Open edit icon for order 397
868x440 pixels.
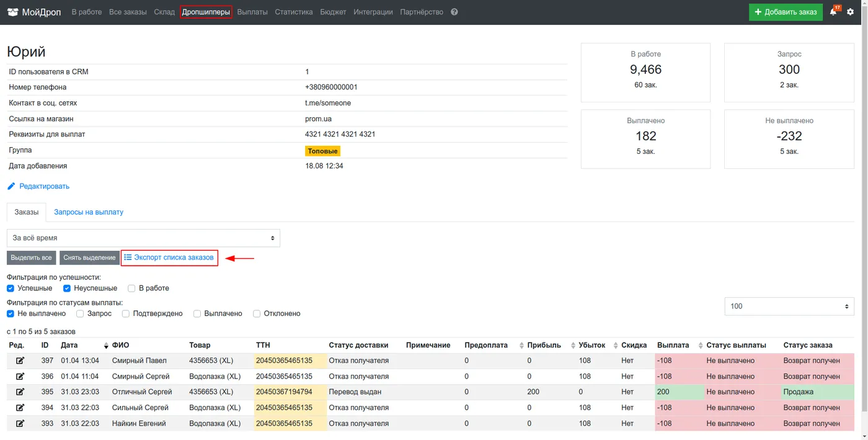pos(20,361)
